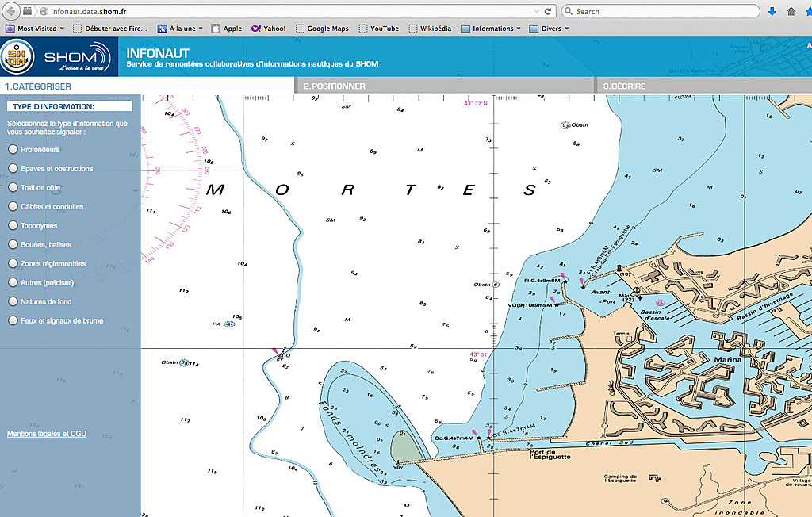
Task: Switch to the 1.CATÉGORISER step tab
Action: (147, 86)
